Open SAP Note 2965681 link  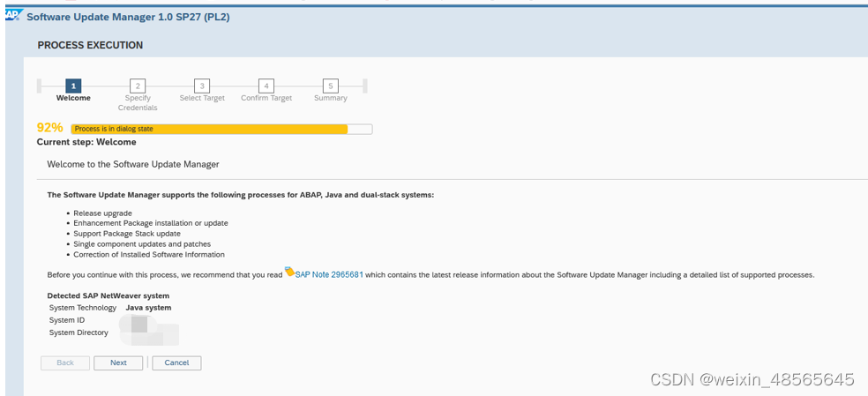pos(329,274)
